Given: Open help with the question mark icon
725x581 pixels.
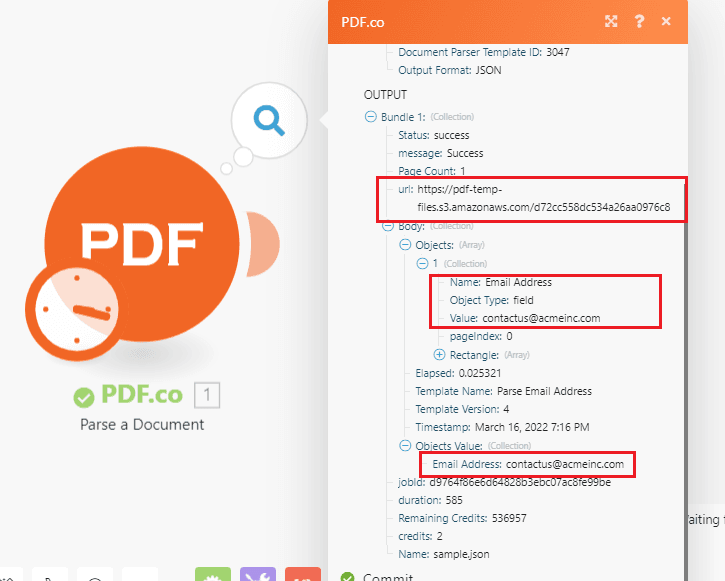Looking at the screenshot, I should point(638,21).
